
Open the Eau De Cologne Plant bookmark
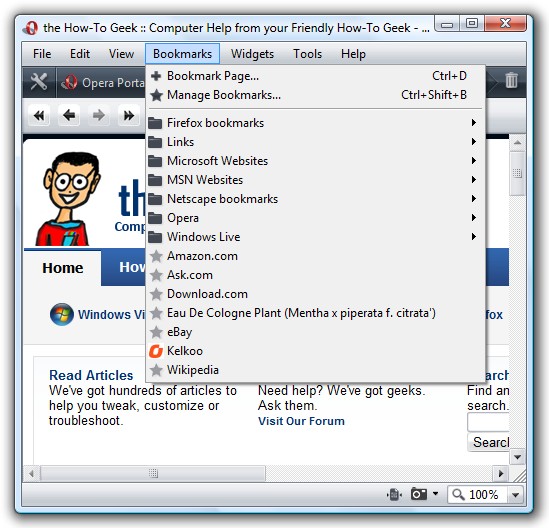pos(315,313)
